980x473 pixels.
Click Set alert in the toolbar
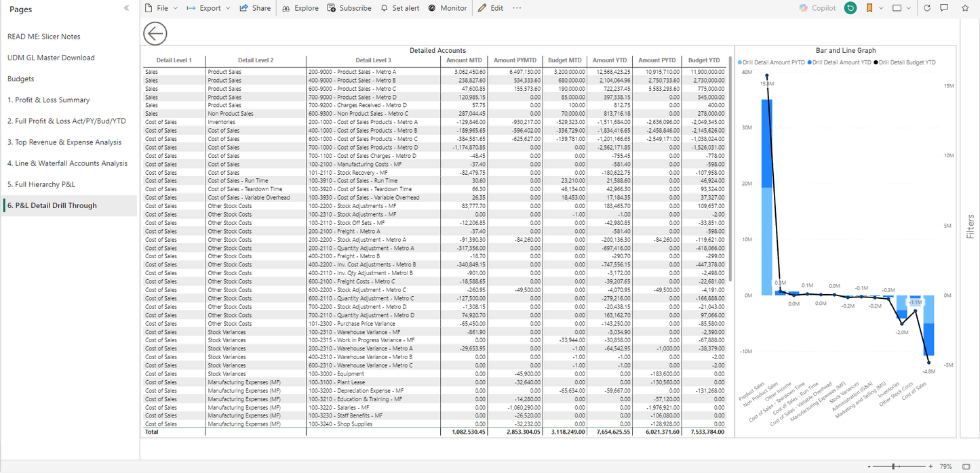400,8
